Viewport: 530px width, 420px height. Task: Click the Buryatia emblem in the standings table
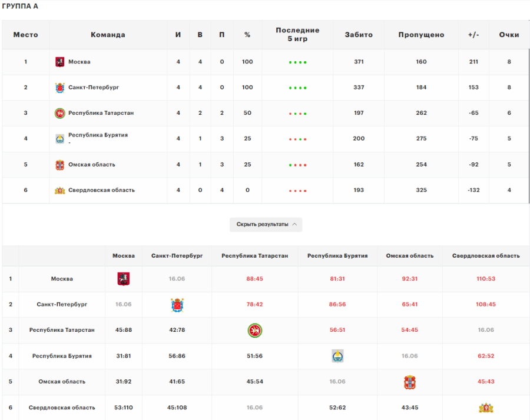coord(59,139)
